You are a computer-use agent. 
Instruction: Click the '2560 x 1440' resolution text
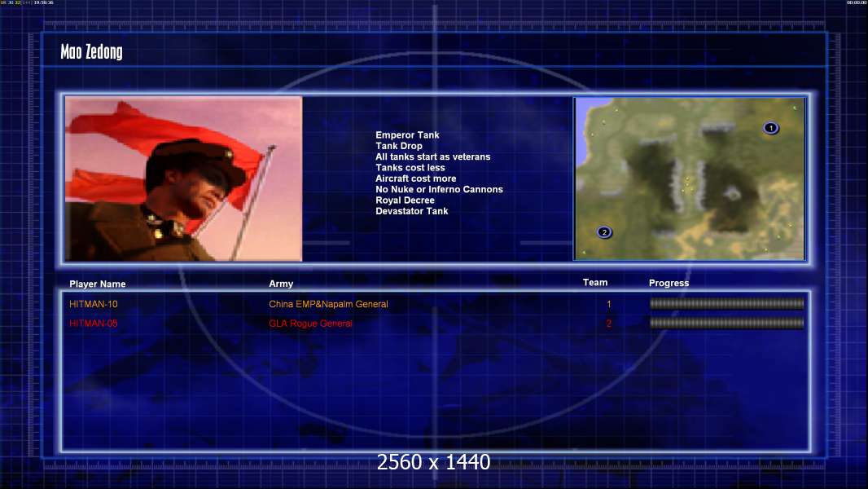coord(433,462)
